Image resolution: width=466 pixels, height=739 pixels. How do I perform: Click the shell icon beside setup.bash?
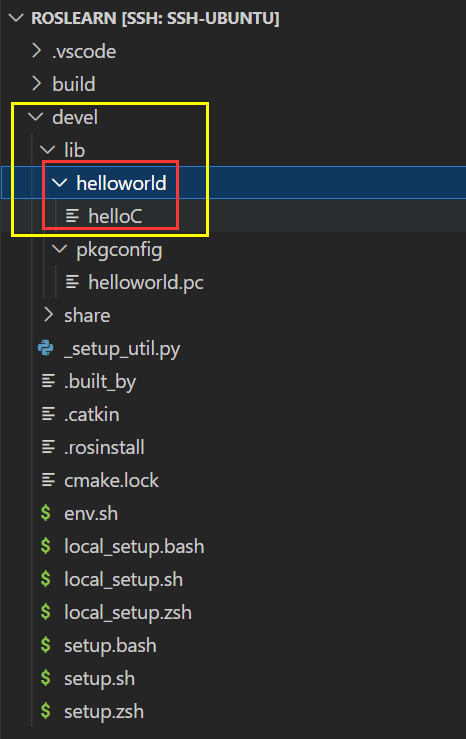click(x=46, y=645)
